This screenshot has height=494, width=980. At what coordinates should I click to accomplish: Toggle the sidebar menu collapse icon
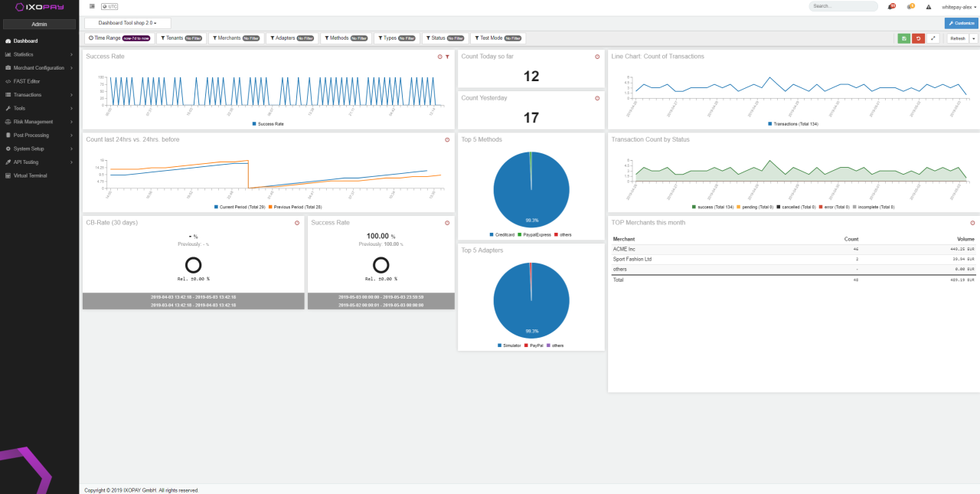point(92,6)
